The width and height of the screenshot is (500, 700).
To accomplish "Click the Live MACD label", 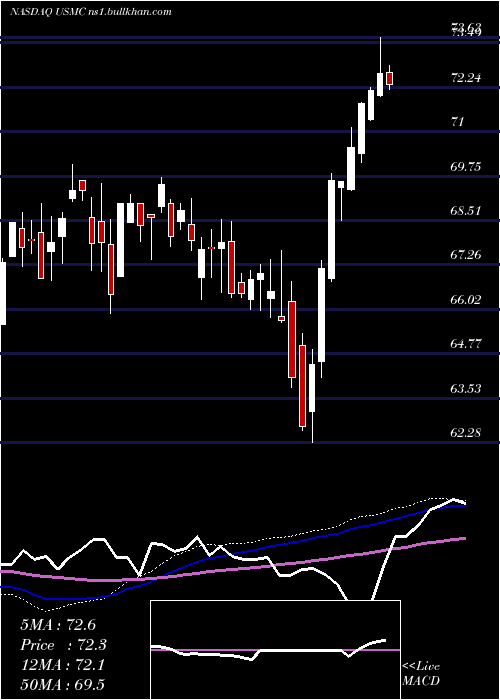I will [421, 673].
